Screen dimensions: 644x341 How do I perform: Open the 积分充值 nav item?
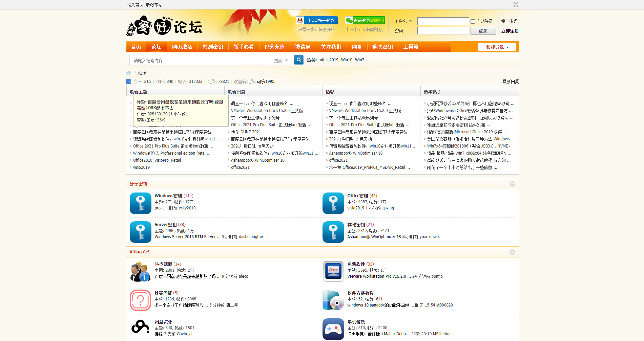point(274,47)
